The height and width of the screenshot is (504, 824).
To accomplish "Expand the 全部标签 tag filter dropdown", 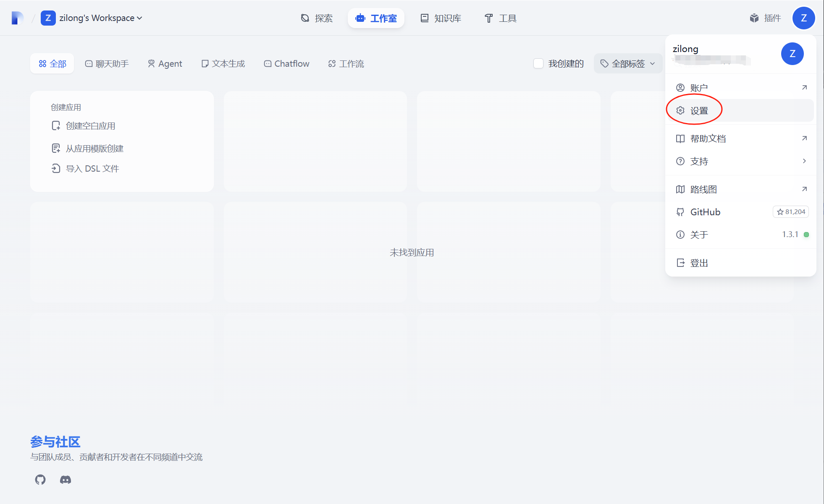I will click(628, 63).
